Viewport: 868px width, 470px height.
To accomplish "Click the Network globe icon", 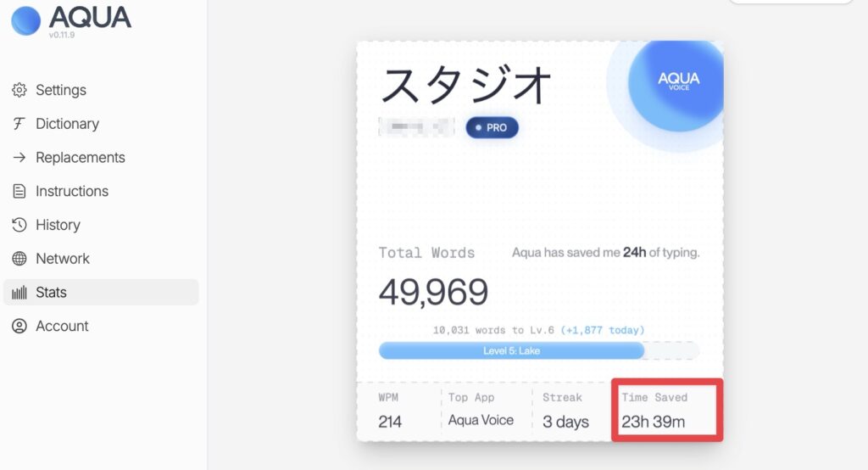I will tap(19, 259).
